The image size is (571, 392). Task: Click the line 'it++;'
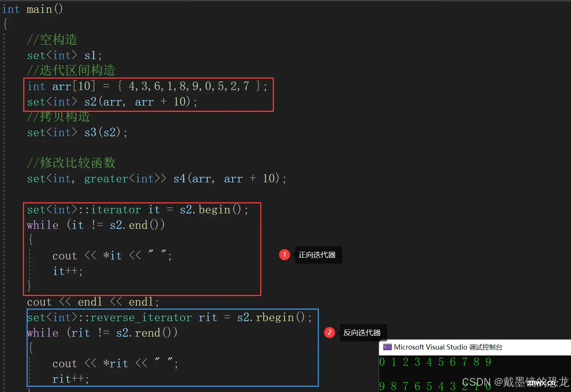point(68,271)
